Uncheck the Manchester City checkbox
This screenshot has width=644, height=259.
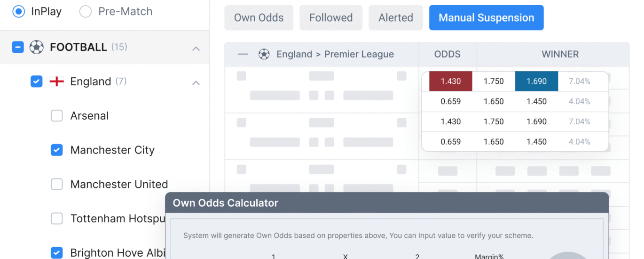click(x=57, y=150)
